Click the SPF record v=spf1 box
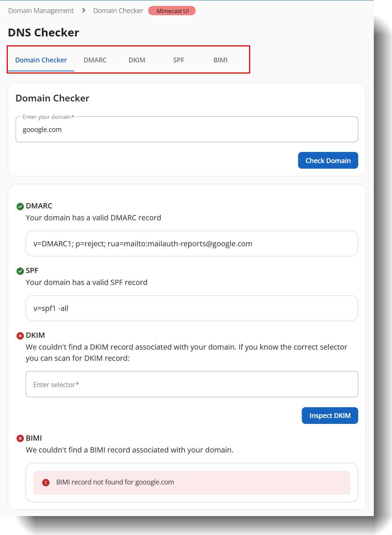The height and width of the screenshot is (535, 392). [x=192, y=308]
